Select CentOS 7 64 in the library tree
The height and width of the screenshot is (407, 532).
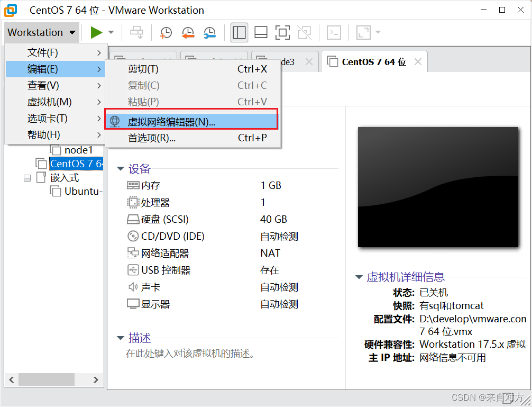coord(76,164)
